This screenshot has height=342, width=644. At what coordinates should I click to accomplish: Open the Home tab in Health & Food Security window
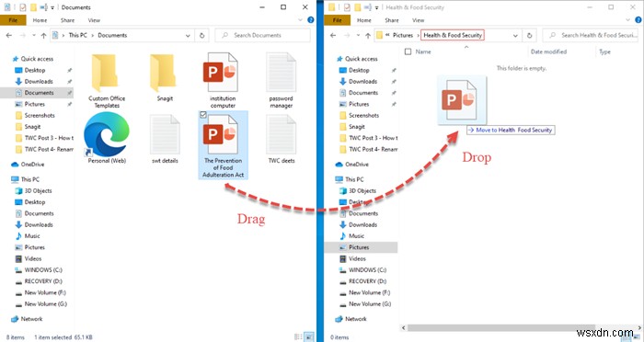coord(364,20)
